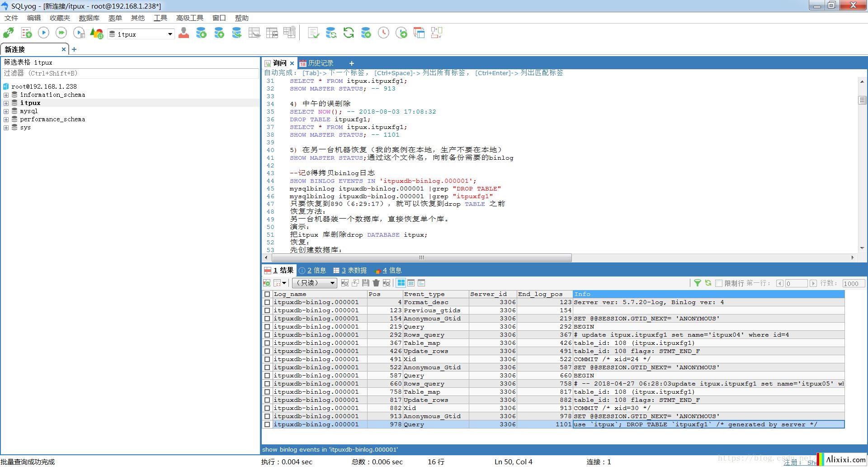Switch to the 历史记录 tab

click(x=316, y=63)
